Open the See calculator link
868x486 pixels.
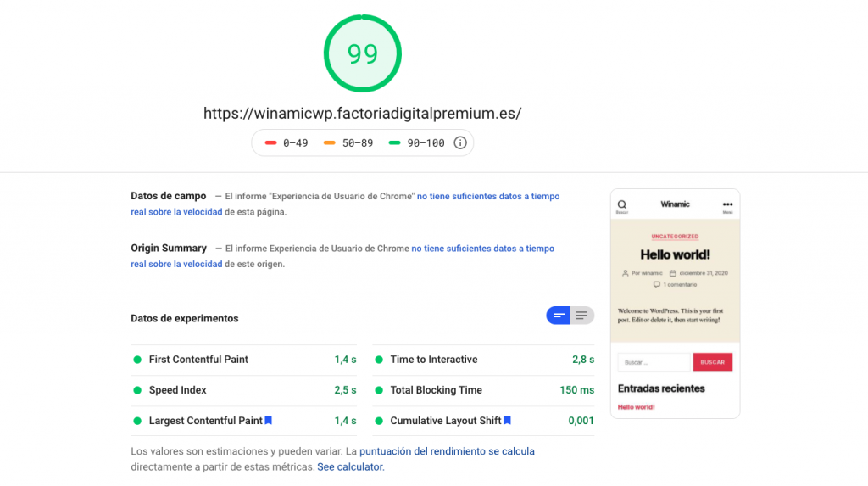[x=350, y=466]
